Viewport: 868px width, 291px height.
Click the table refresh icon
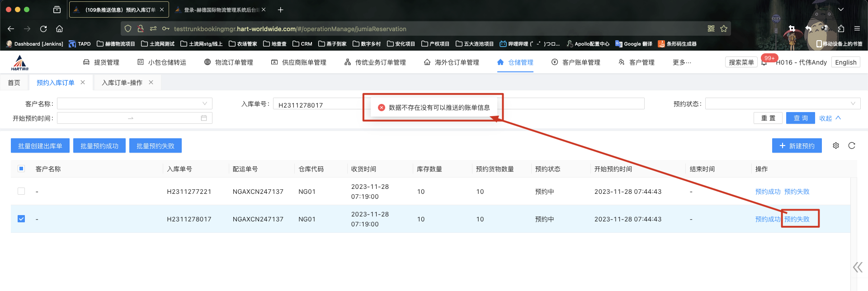[852, 145]
